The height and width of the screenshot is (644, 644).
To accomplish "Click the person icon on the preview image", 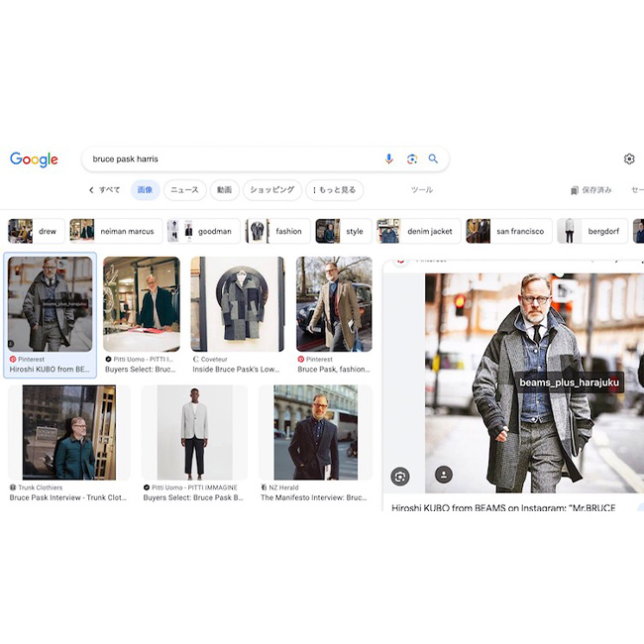I will click(443, 476).
